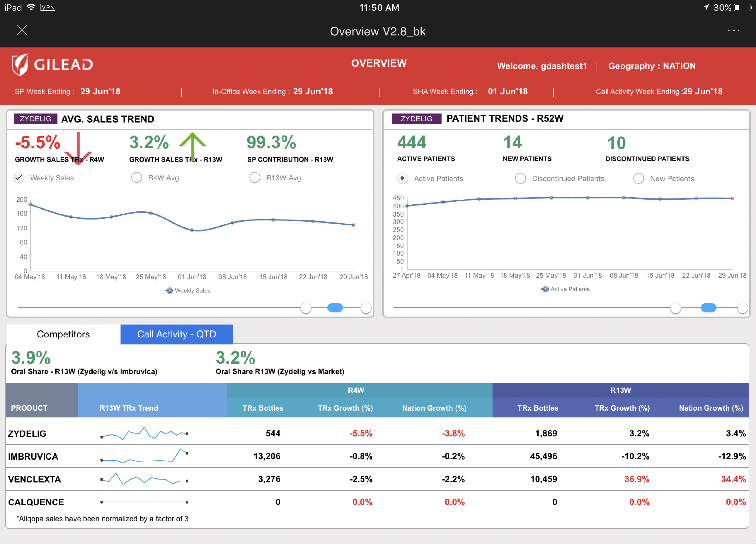This screenshot has height=544, width=756.
Task: Select the New Patients radio button
Action: point(638,178)
